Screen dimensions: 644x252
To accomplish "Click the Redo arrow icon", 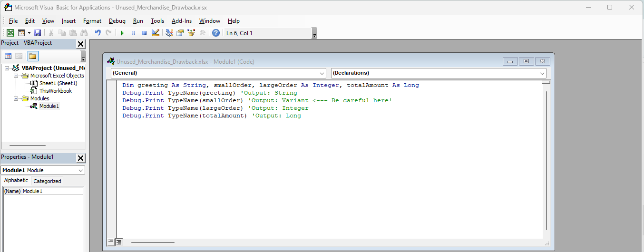I will 109,33.
